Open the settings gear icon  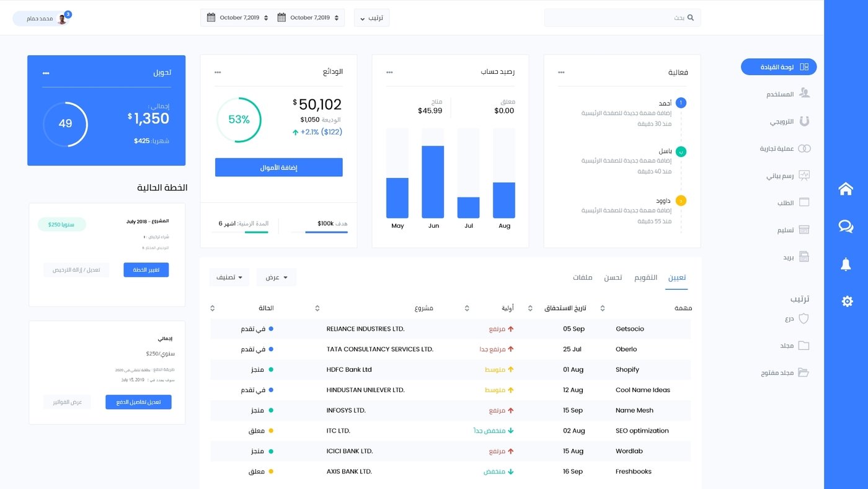click(x=846, y=301)
